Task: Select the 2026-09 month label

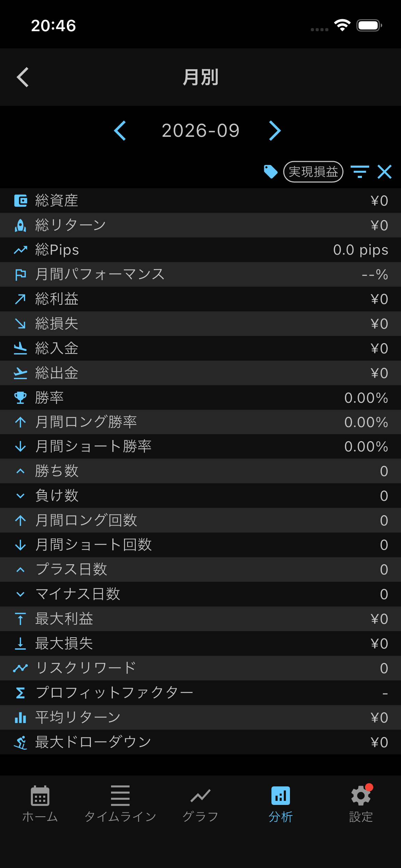Action: coord(200,131)
